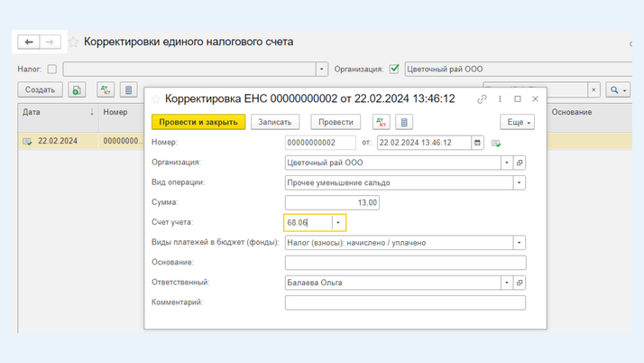The height and width of the screenshot is (363, 644).
Task: Click the Основание input field
Action: point(405,263)
